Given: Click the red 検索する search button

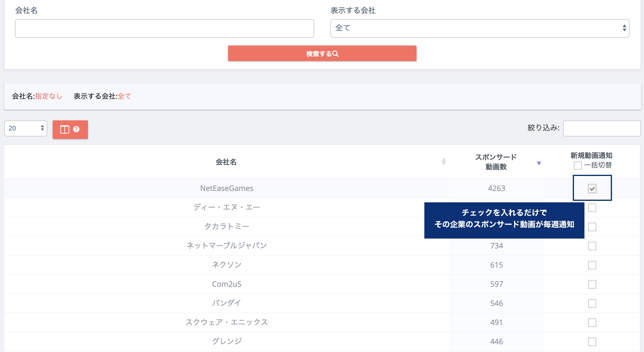Looking at the screenshot, I should pos(322,54).
